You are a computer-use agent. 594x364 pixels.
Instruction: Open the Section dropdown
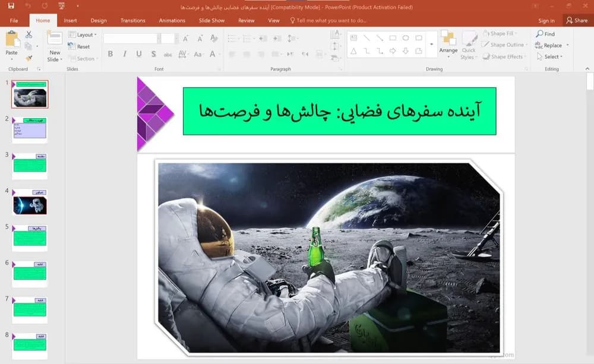83,58
